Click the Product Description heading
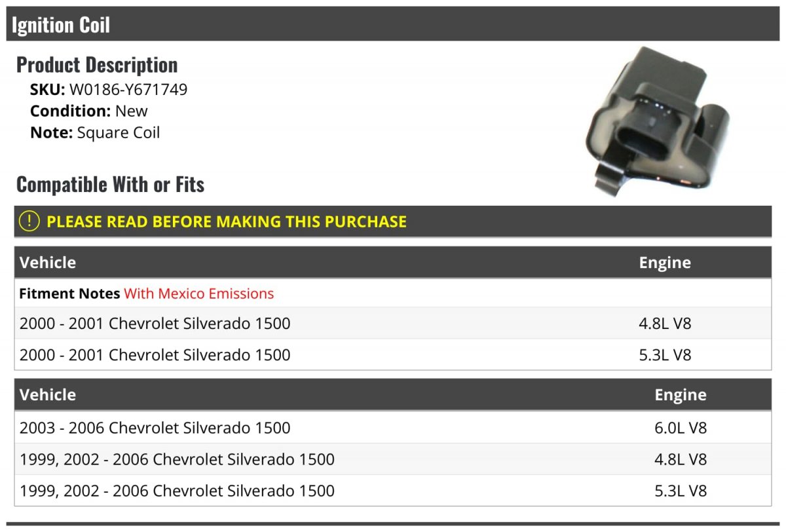This screenshot has height=532, width=786. tap(97, 65)
